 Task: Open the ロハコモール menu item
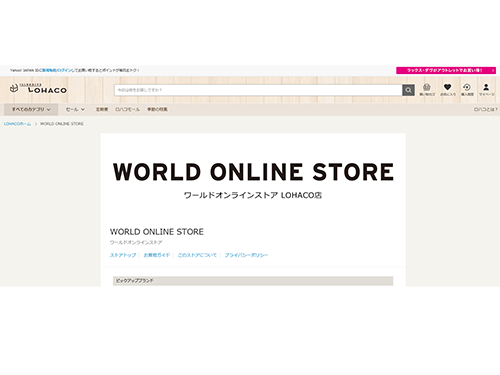127,109
